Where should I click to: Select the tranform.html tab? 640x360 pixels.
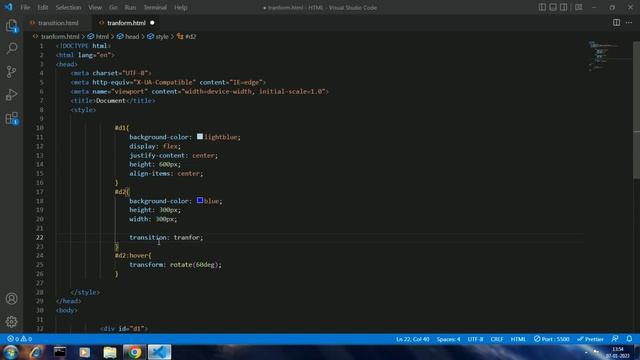(126, 23)
